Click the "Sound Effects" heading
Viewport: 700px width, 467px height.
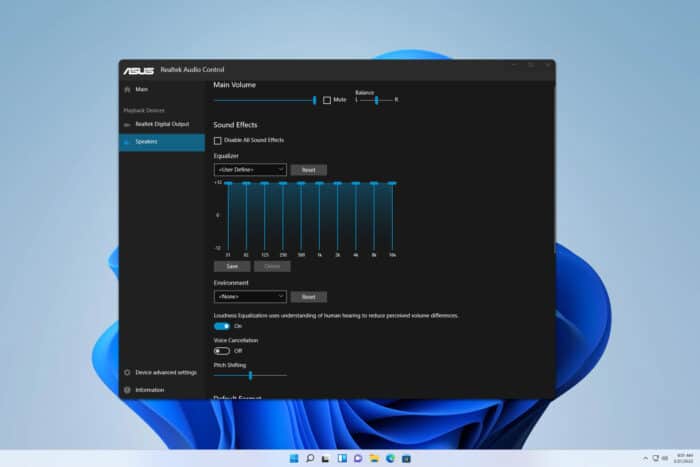(235, 125)
